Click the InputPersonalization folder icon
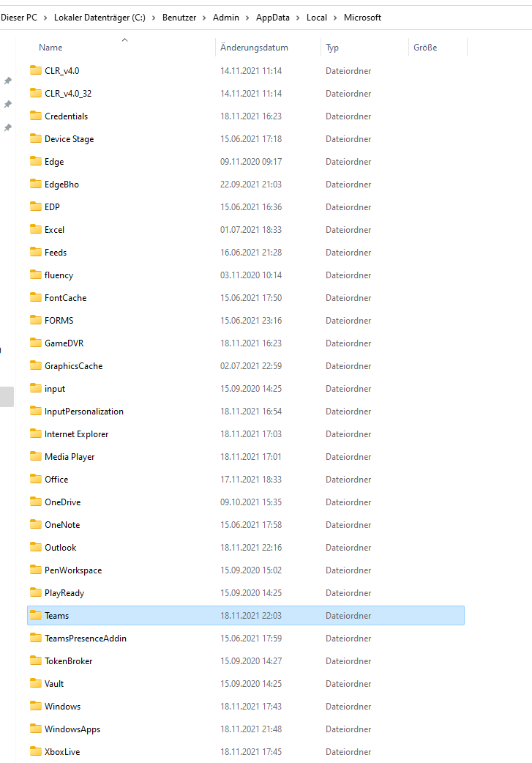 [36, 412]
